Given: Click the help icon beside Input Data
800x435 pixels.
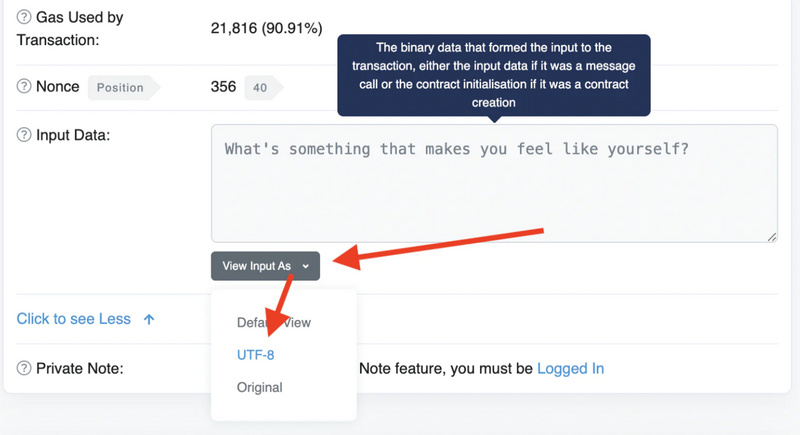Looking at the screenshot, I should 25,134.
